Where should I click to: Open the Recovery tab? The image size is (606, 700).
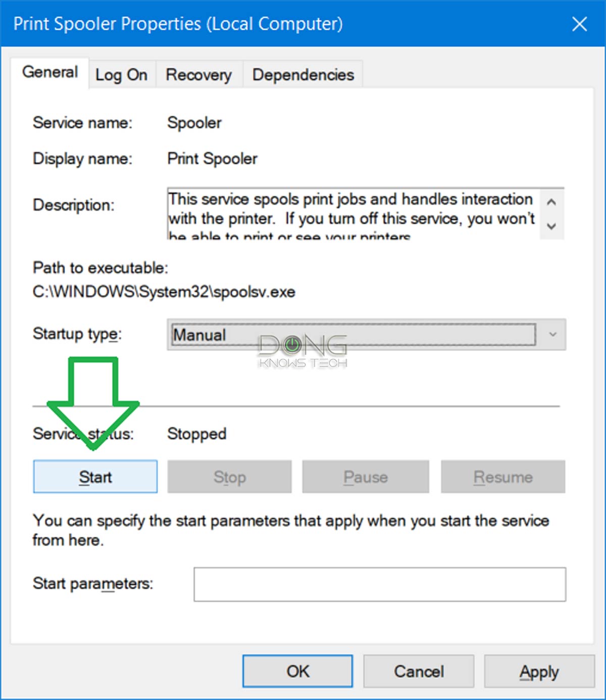[x=199, y=74]
